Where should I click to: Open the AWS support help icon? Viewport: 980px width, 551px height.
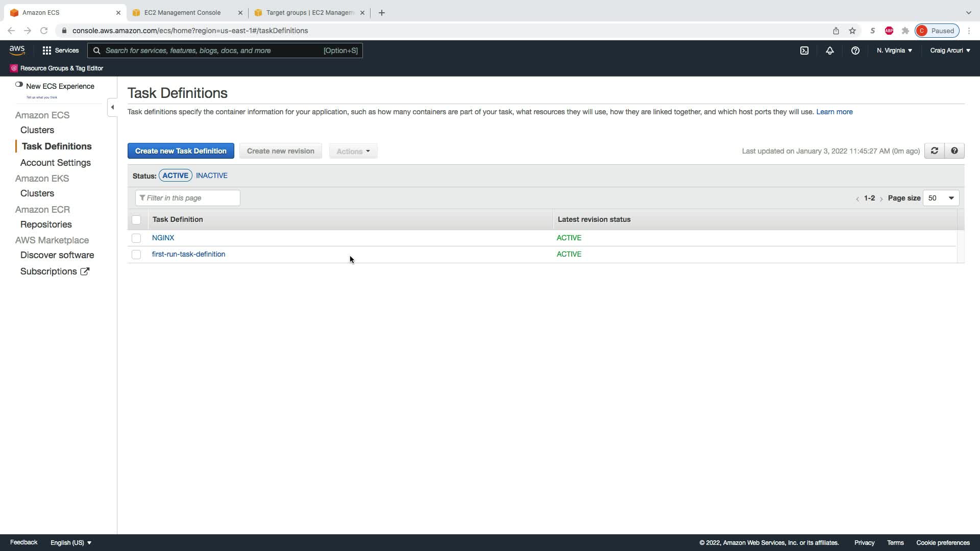pos(855,51)
